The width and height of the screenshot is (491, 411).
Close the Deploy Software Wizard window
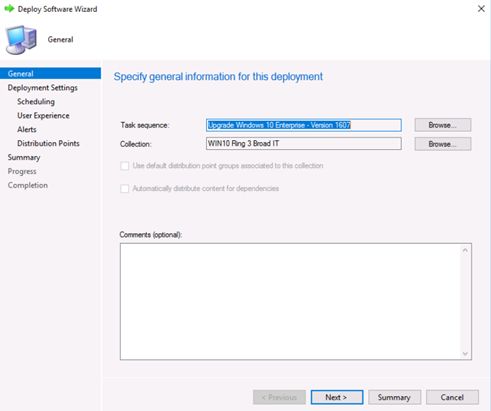481,9
